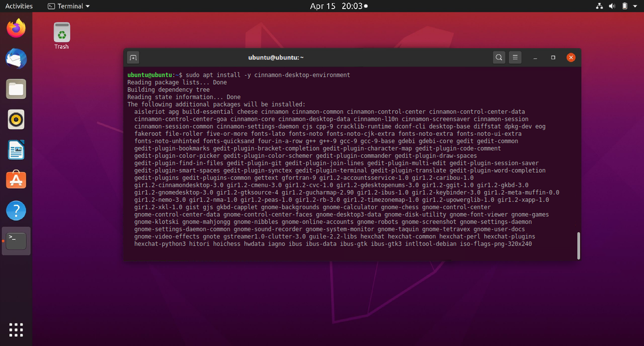Click the package name 'gir1.2-meta-muffin-0.0'

click(522, 193)
